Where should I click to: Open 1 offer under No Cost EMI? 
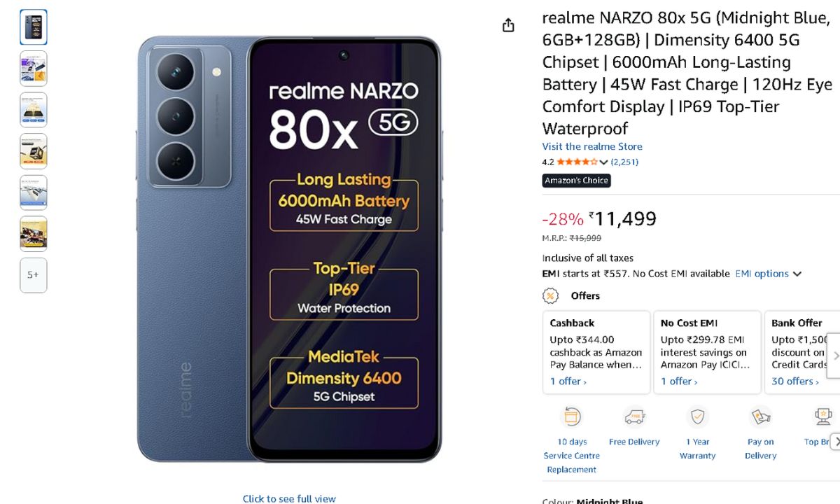pyautogui.click(x=680, y=381)
